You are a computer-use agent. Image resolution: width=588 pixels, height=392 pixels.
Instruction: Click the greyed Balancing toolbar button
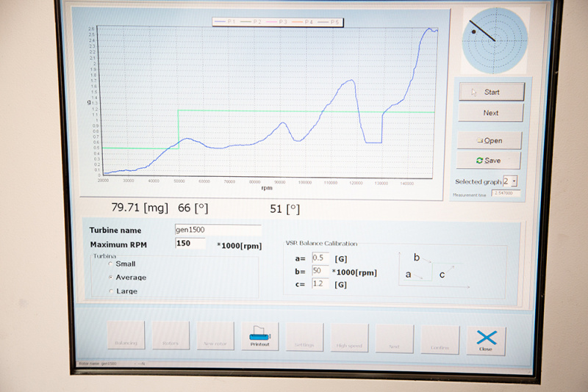[x=126, y=335]
